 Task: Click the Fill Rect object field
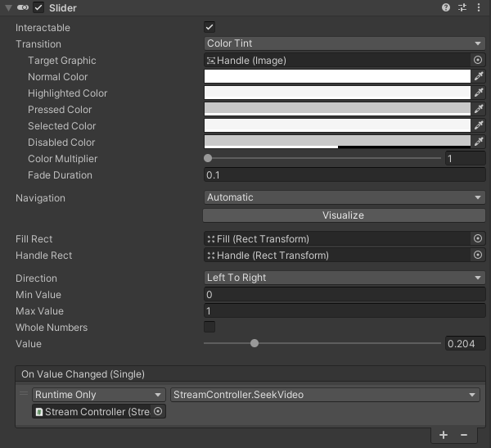337,239
